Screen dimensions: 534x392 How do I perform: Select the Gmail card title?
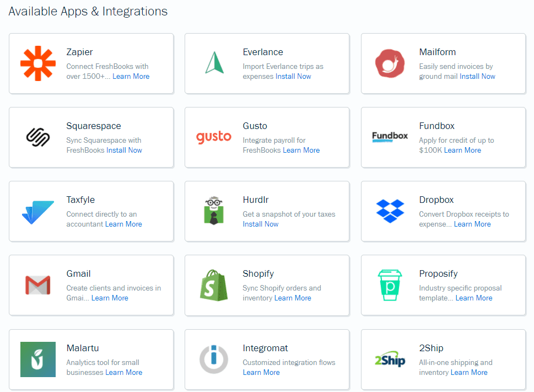coord(78,274)
